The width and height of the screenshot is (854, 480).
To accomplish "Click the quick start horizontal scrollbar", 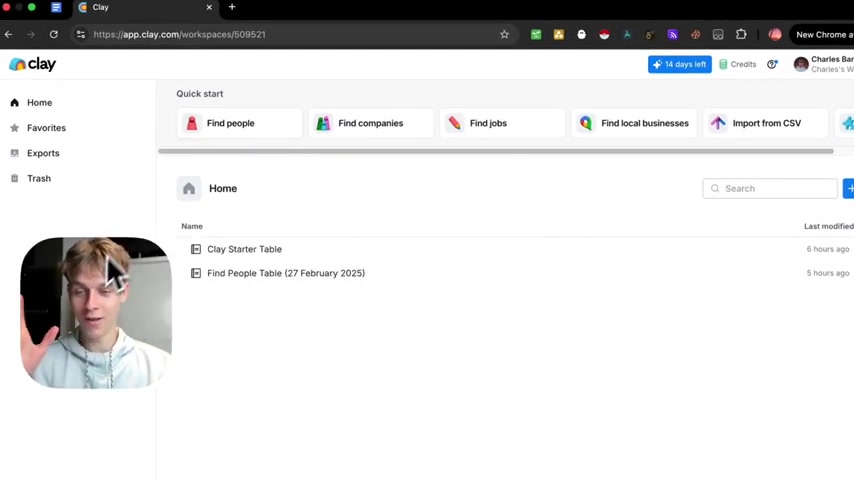I will click(x=496, y=151).
